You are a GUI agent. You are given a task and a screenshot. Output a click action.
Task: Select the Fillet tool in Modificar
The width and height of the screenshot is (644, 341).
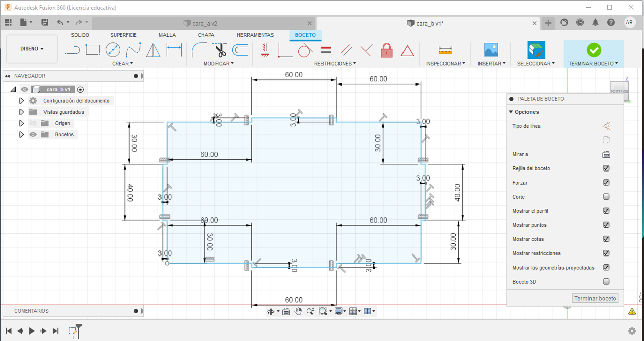pos(199,50)
